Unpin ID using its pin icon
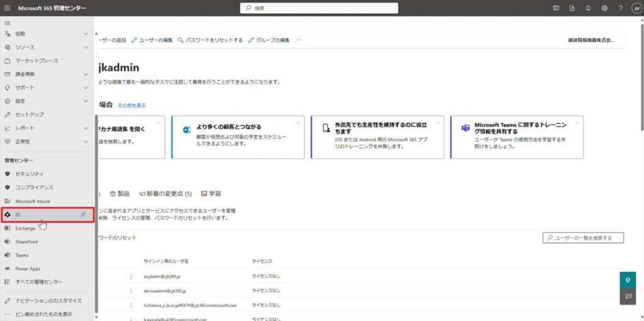Screen dimensions: 644x321 click(83, 215)
